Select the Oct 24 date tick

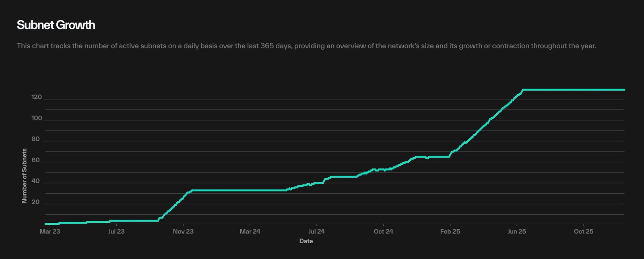[383, 231]
